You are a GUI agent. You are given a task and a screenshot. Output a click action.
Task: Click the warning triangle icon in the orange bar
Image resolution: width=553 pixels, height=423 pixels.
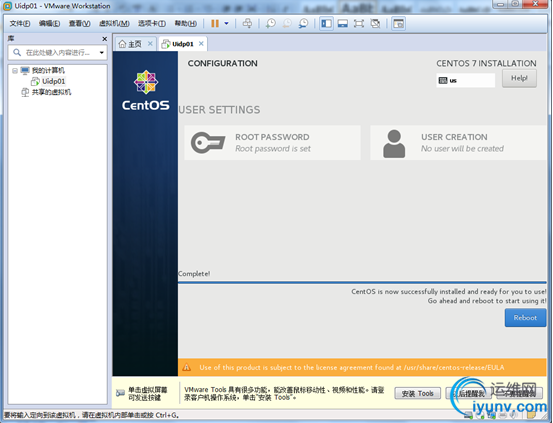point(187,368)
